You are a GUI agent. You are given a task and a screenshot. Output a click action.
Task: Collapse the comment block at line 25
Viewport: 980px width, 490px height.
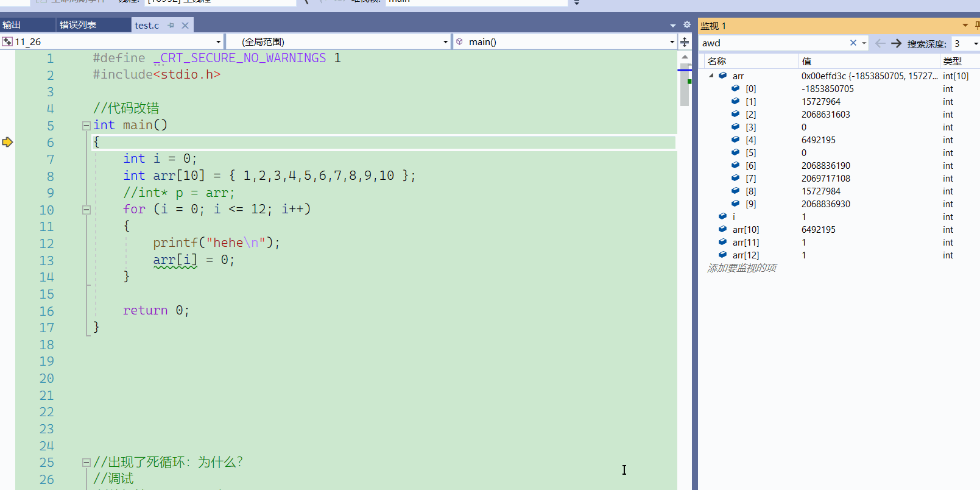(x=86, y=463)
